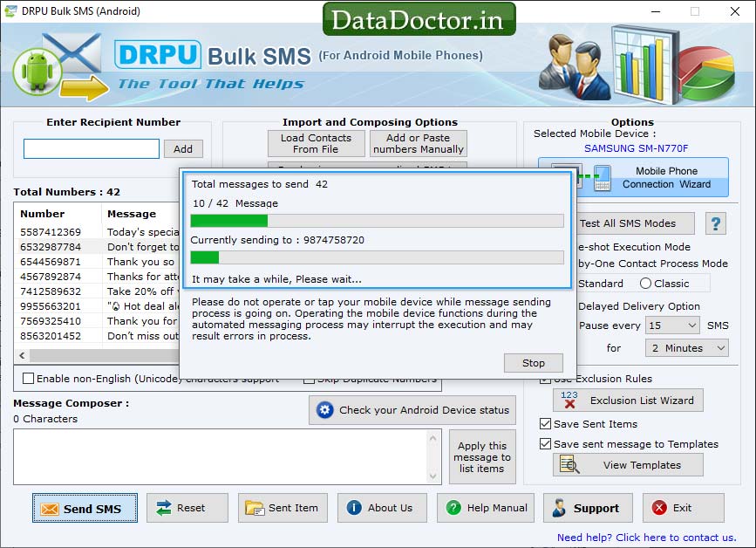Screen dimensions: 756x548
Task: Click the gear icon on Android Device status
Action: (324, 410)
